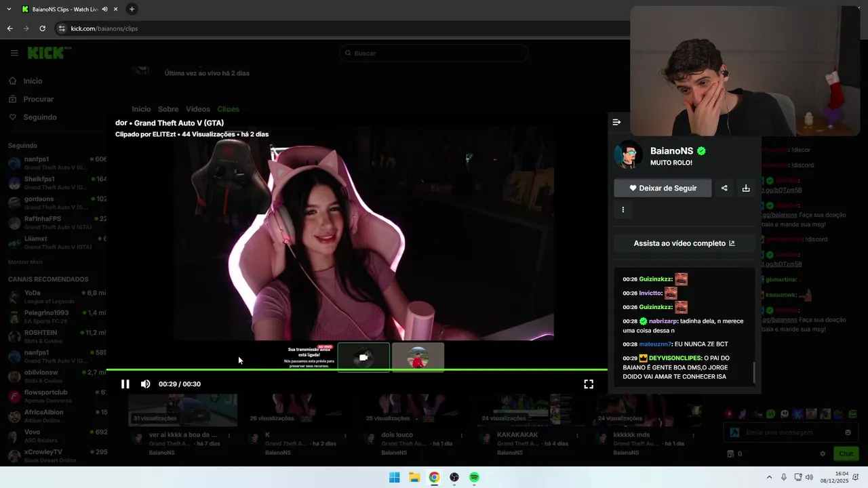Open clip titled 'dois louco'
Viewport: 868px width, 488px height.
[x=397, y=435]
